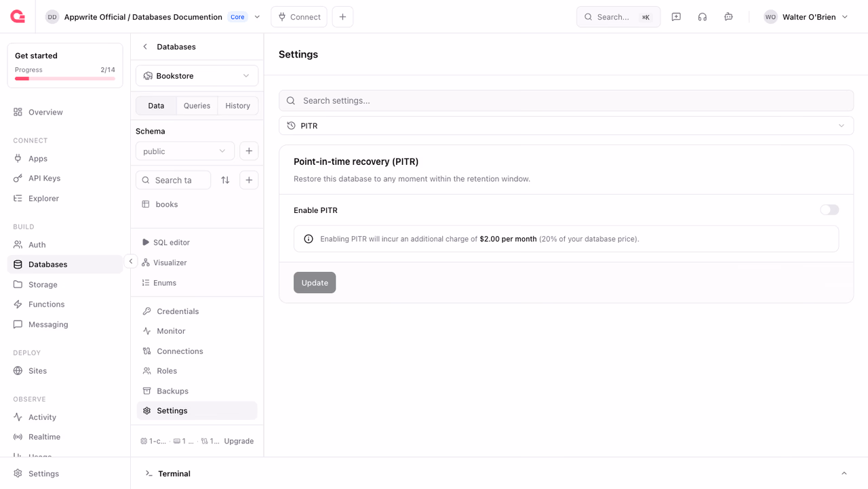Click the Appwrite logo
Viewport: 868px width, 489px height.
pos(18,16)
